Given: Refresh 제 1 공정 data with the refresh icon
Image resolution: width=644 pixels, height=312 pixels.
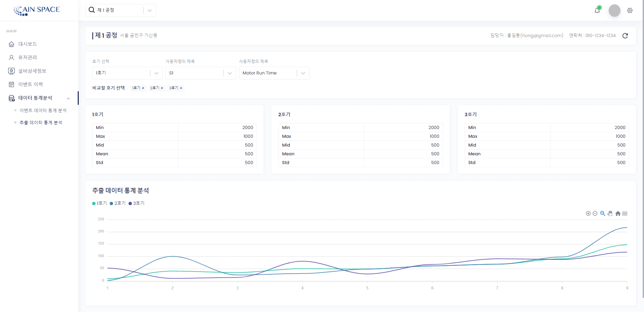Looking at the screenshot, I should pyautogui.click(x=625, y=35).
